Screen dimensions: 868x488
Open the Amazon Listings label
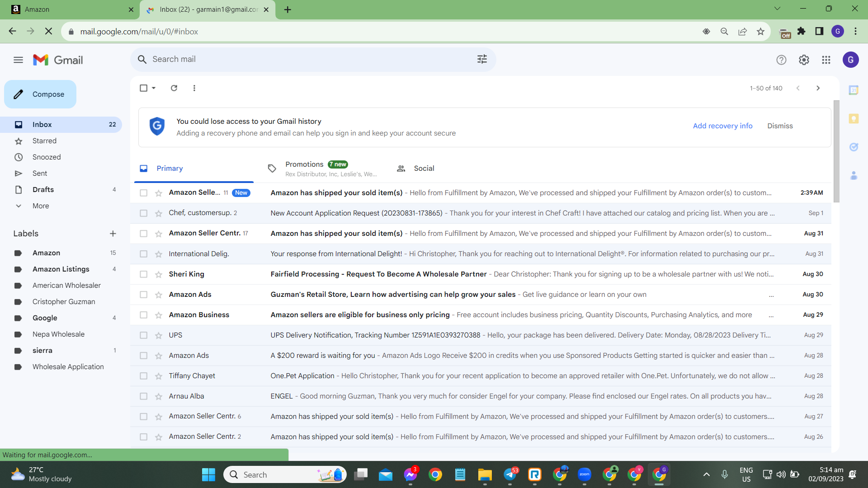(61, 269)
